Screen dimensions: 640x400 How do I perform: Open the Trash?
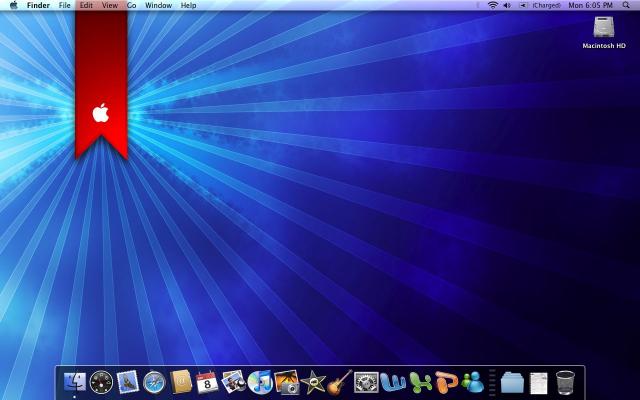(x=565, y=382)
